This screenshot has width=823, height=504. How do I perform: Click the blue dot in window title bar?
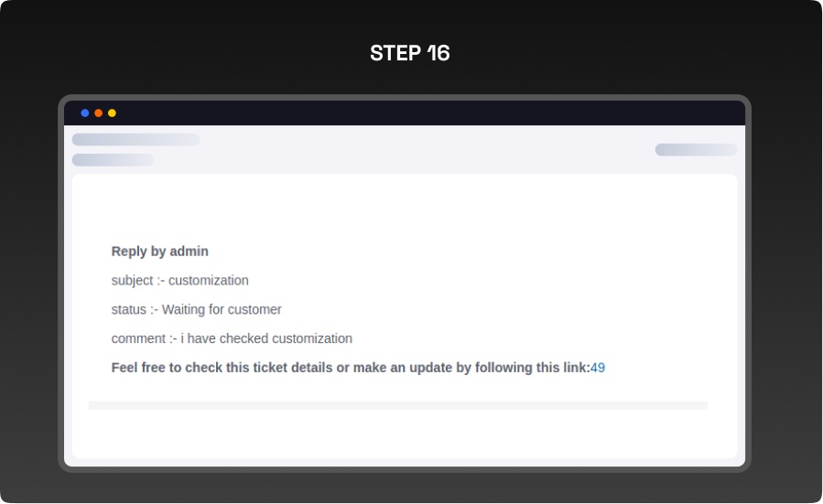pyautogui.click(x=85, y=113)
